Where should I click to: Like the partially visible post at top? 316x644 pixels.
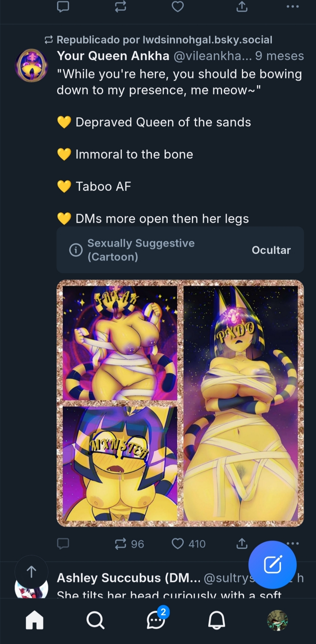click(x=178, y=6)
